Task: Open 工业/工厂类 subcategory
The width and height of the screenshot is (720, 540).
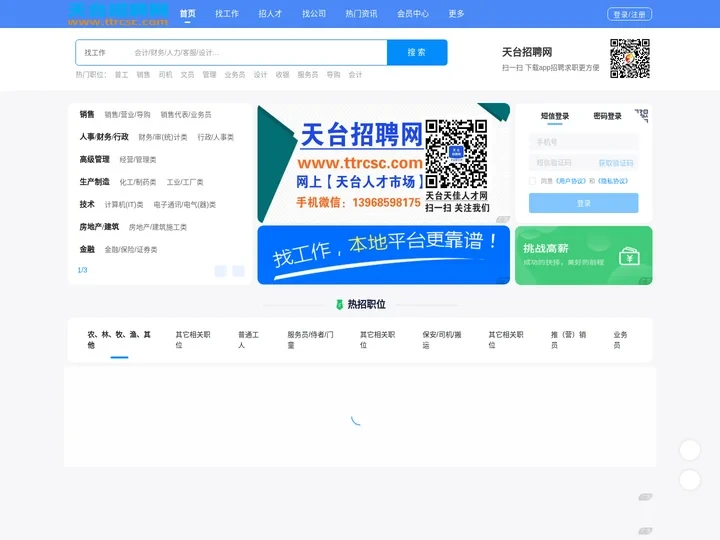Action: pyautogui.click(x=185, y=182)
